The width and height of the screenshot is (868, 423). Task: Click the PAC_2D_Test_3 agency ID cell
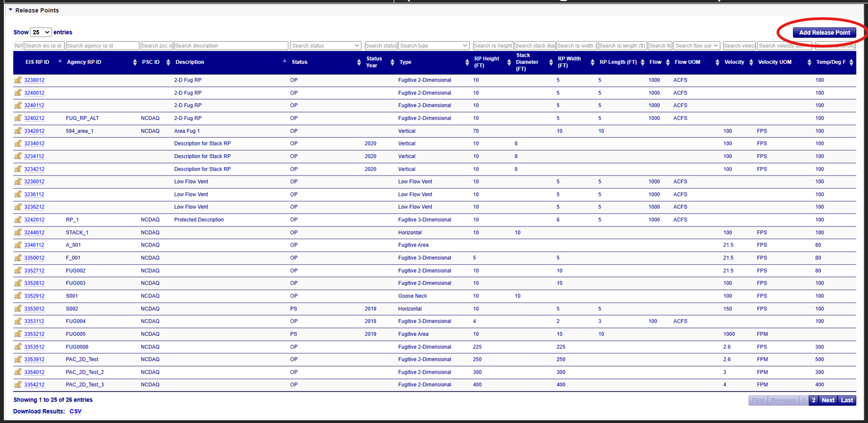(x=85, y=384)
